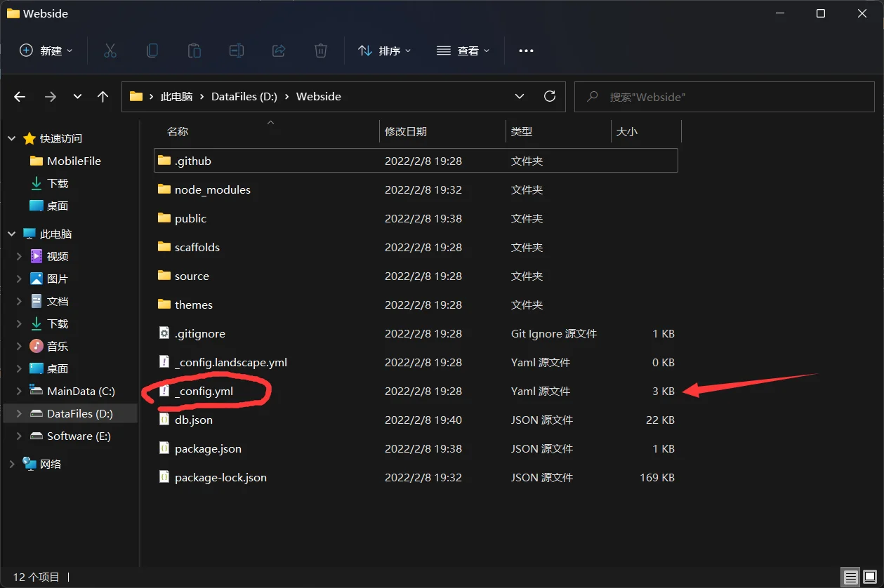
Task: Open the 新建 new item dropdown
Action: pos(46,51)
